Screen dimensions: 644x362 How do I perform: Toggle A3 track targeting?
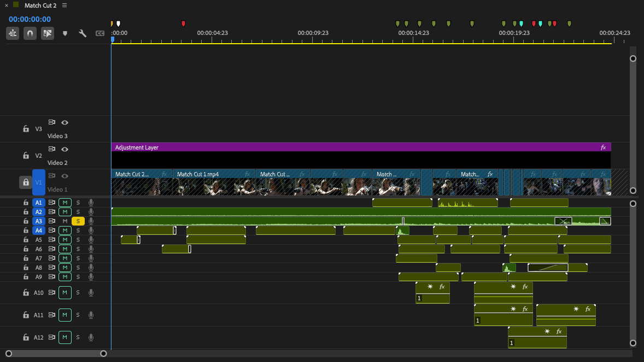click(x=39, y=221)
